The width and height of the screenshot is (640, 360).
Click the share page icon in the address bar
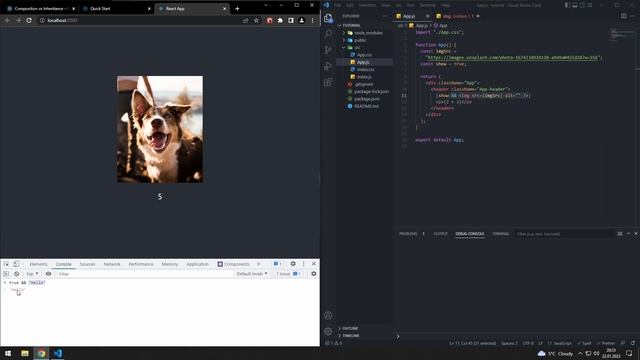coord(245,20)
